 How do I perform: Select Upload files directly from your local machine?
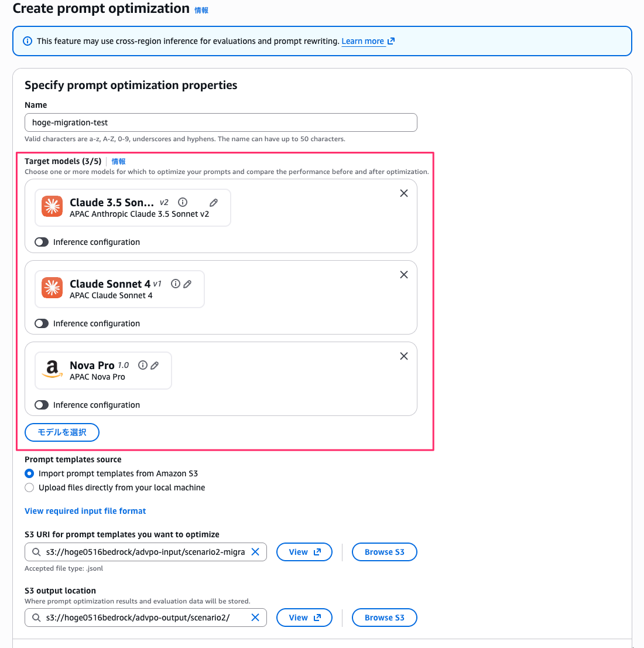[x=29, y=487]
